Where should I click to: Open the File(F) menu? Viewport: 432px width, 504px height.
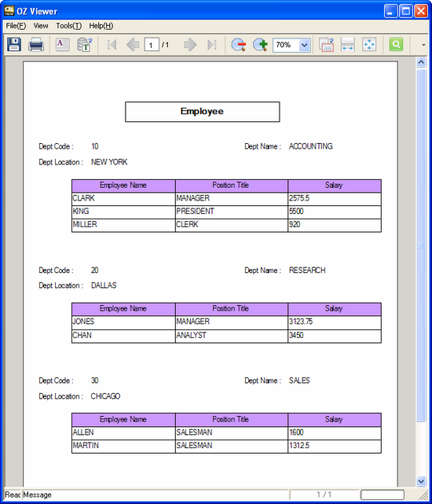coord(16,26)
